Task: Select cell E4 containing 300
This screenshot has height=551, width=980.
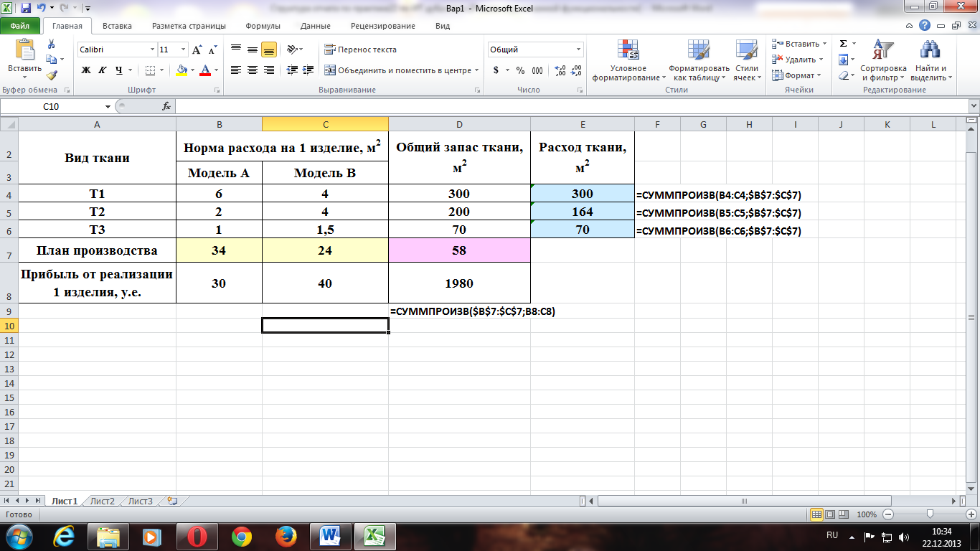Action: [583, 194]
